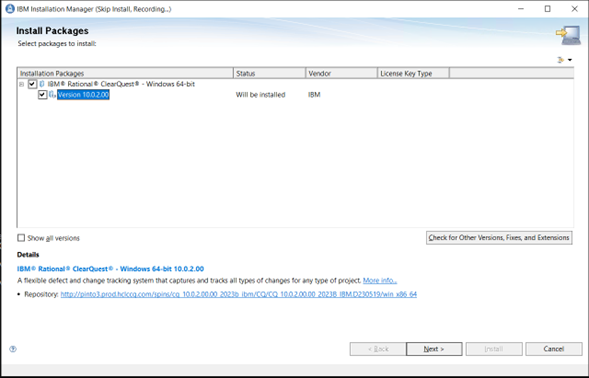Click the package icon beside IBM Rational ClearQuest

click(x=42, y=84)
